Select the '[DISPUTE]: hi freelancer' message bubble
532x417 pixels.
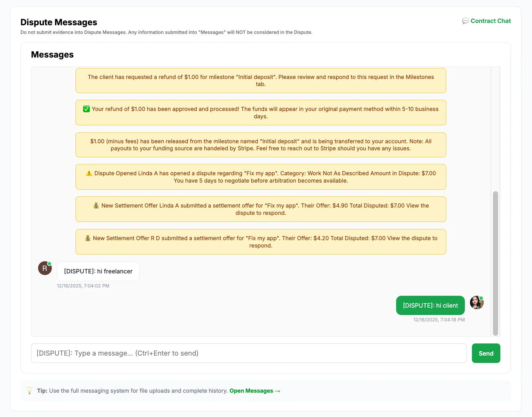[x=98, y=271]
